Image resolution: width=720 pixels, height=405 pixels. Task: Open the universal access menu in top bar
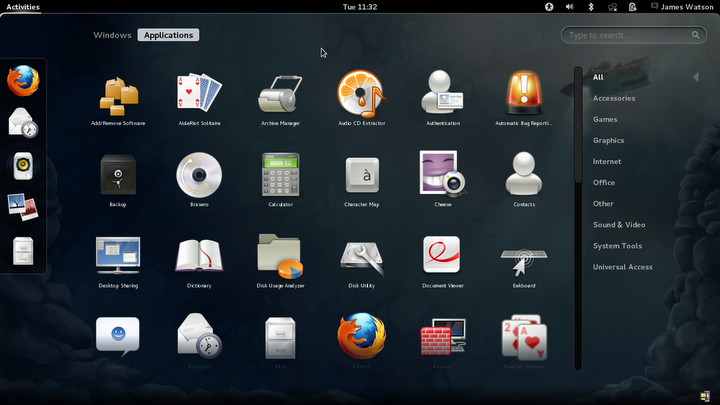tap(549, 7)
